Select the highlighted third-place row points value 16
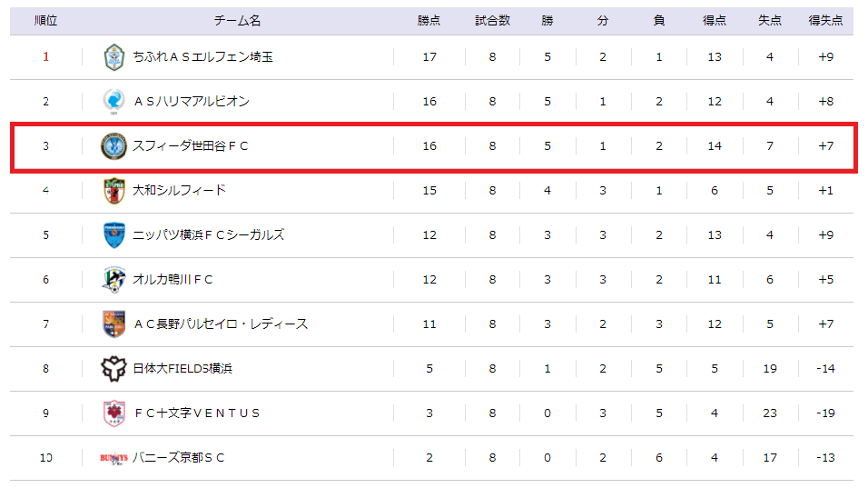Screen dimensions: 868x488 (429, 146)
